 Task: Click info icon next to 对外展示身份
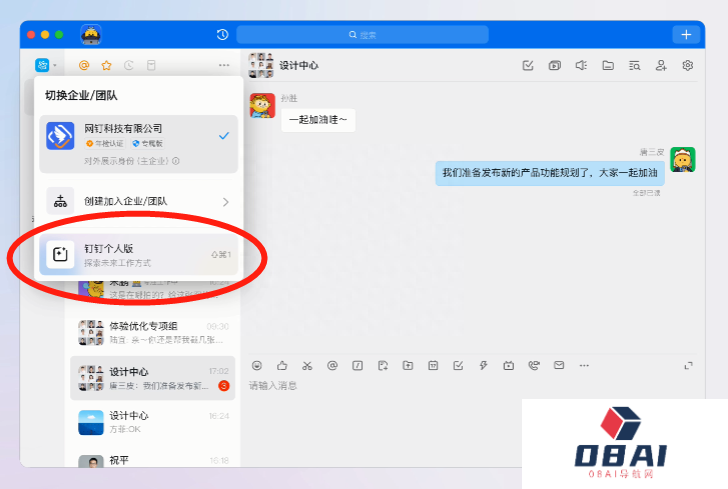(x=176, y=161)
